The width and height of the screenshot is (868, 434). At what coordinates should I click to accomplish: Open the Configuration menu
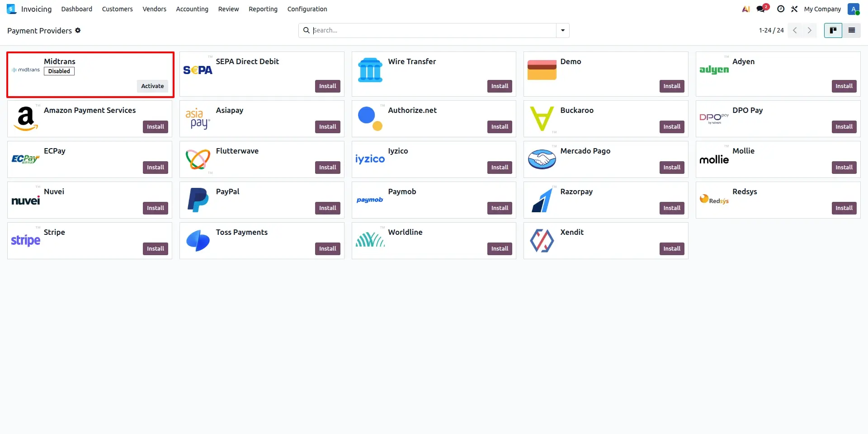click(307, 9)
